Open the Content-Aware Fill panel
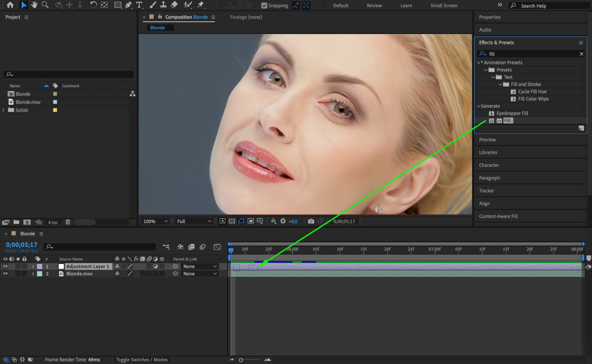Screen dimensions: 592x364 pos(498,216)
